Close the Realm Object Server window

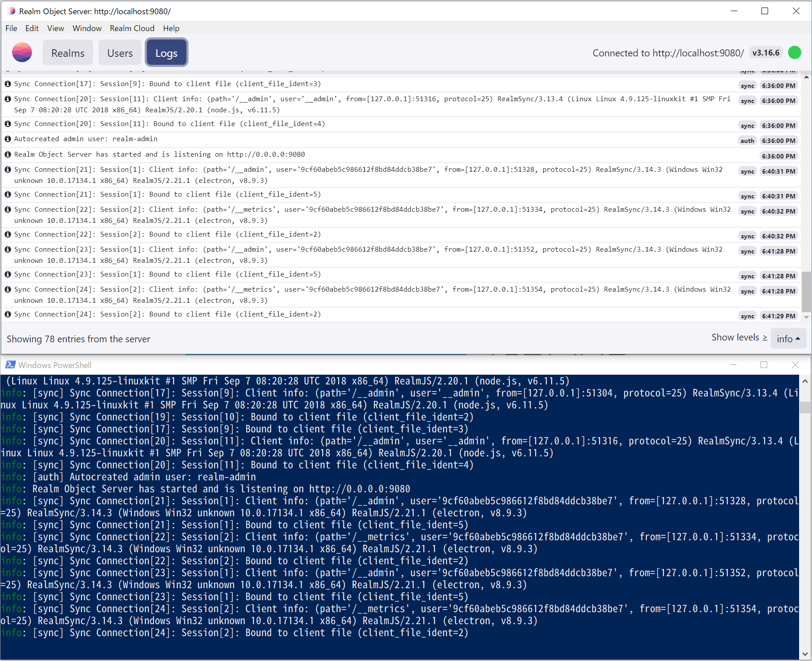[796, 11]
